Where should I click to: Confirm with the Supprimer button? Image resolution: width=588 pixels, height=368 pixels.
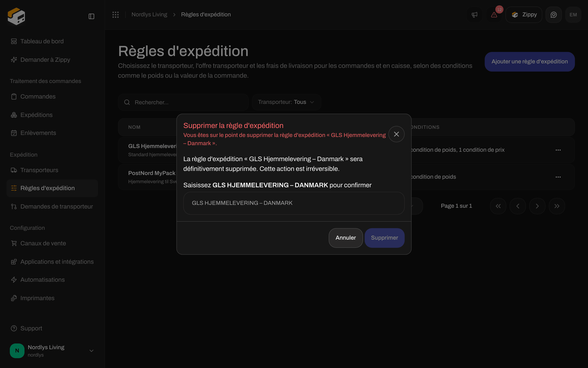click(x=384, y=238)
